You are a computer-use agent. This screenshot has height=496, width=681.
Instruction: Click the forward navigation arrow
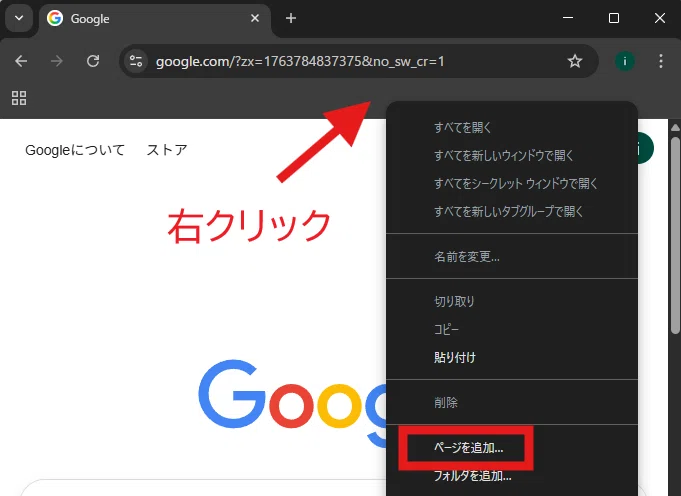pyautogui.click(x=57, y=61)
